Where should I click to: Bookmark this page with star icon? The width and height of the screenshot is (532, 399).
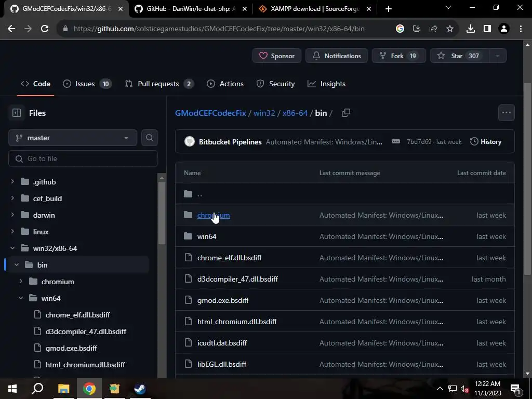pyautogui.click(x=450, y=29)
